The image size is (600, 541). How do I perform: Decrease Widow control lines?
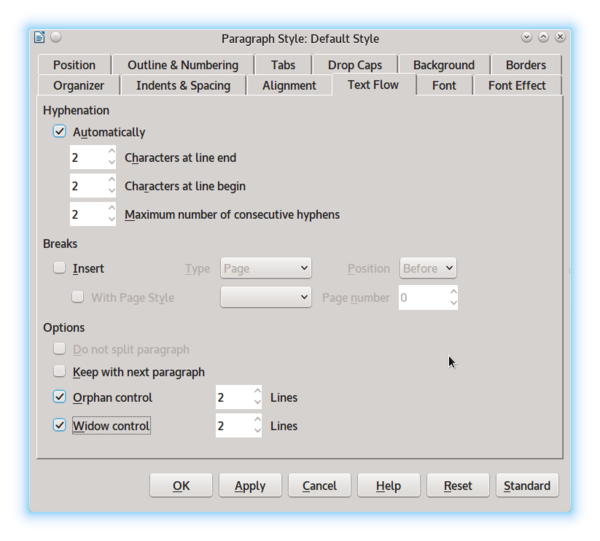point(258,431)
